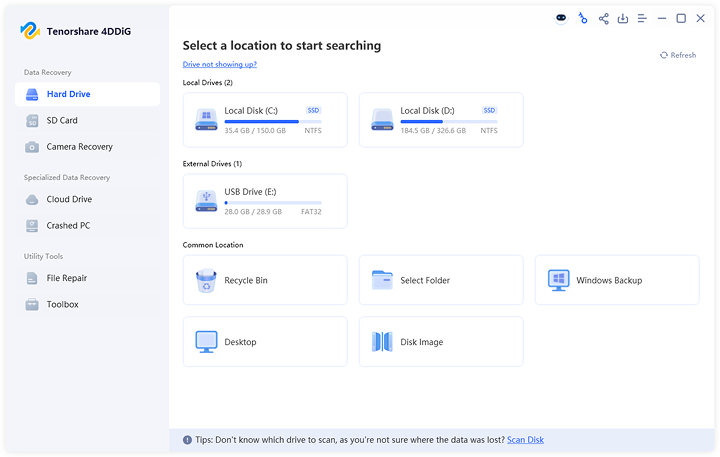Open the 'Drive not showing up?' link
This screenshot has height=457, width=720.
tap(219, 64)
